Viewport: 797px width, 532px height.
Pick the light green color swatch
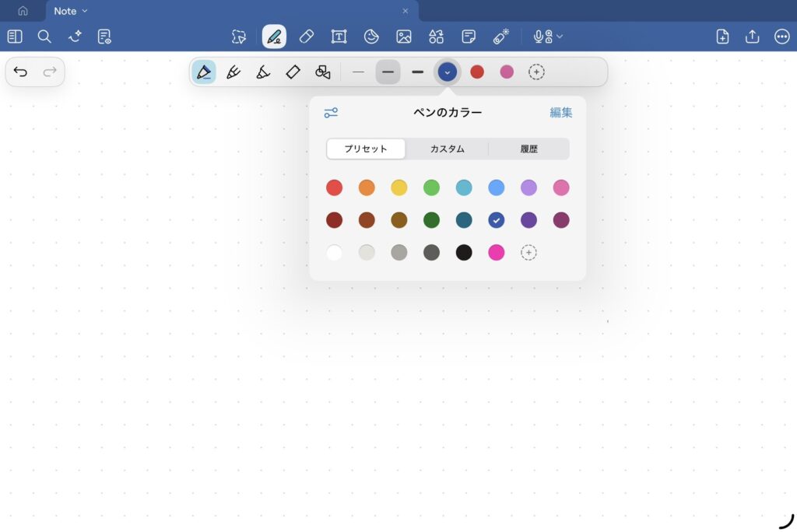431,187
